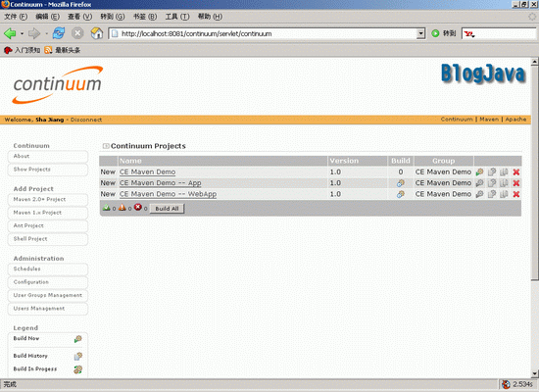
Task: Open the 查看 (V) menu
Action: (79, 17)
